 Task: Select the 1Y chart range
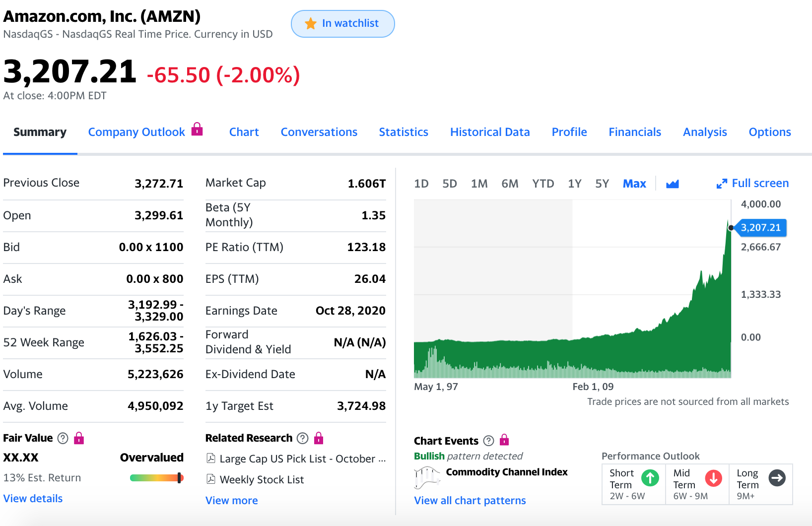coord(575,184)
